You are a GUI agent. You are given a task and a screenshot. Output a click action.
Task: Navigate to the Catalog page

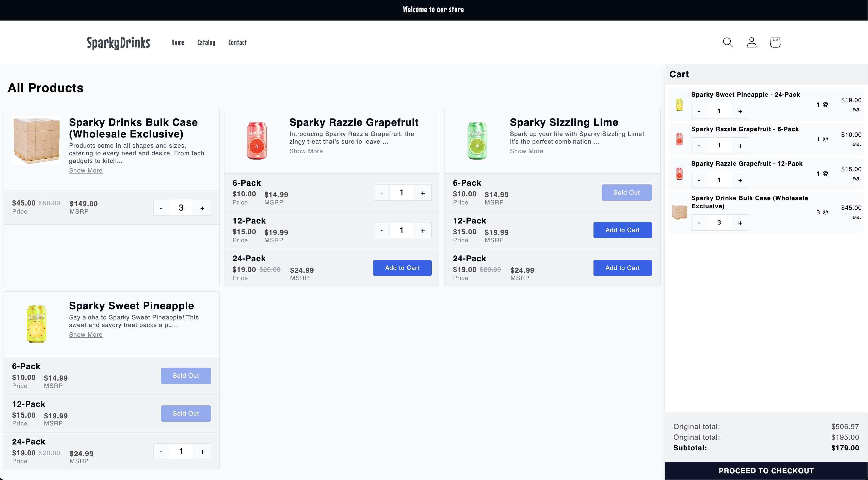click(206, 42)
